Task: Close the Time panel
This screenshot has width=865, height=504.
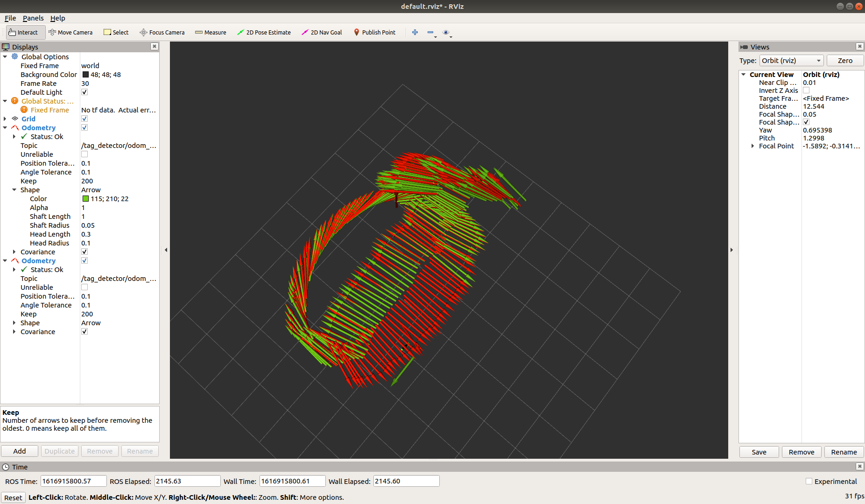Action: coord(859,466)
